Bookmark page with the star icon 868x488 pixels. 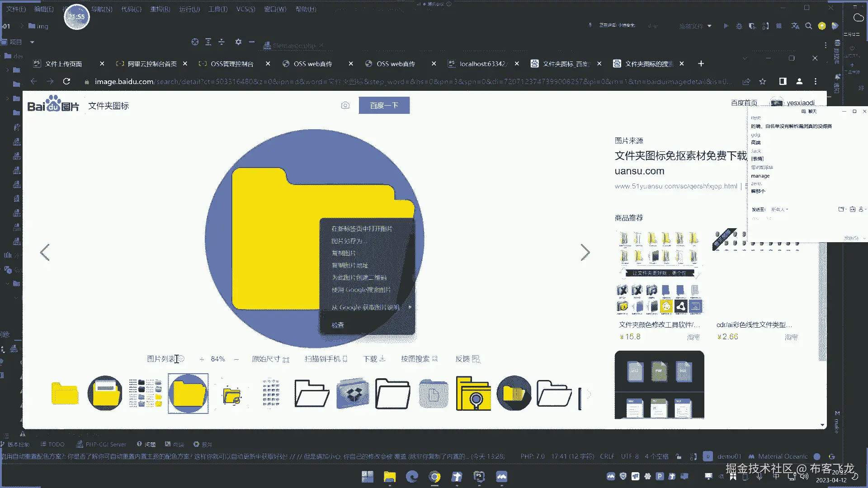tap(763, 81)
